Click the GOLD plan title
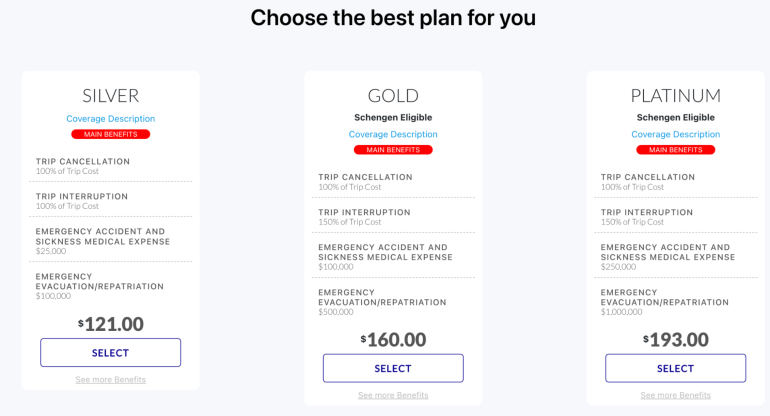 click(393, 96)
